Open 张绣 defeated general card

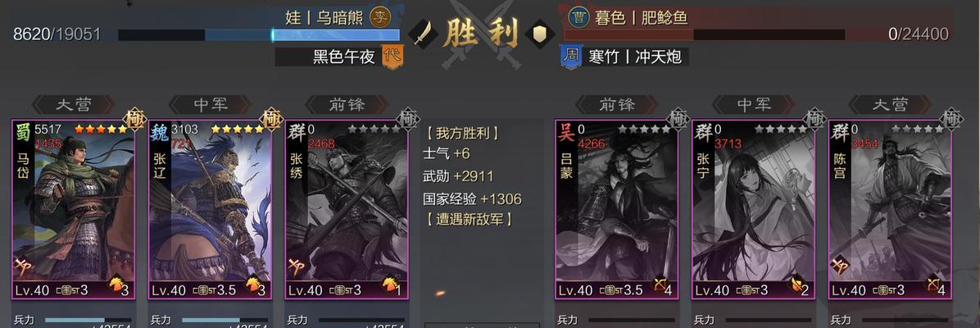(347, 209)
